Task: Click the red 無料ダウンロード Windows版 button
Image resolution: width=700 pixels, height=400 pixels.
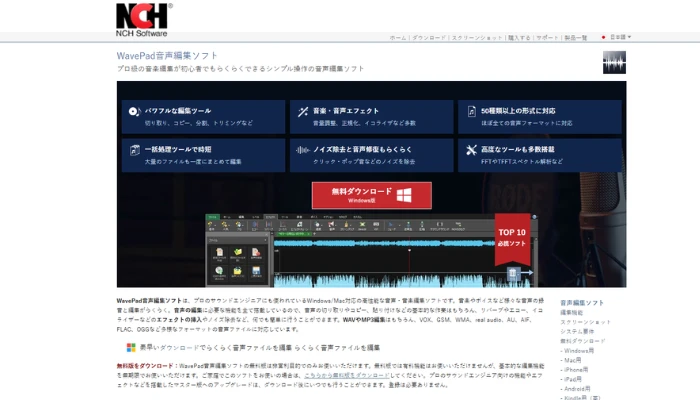Action: (371, 195)
